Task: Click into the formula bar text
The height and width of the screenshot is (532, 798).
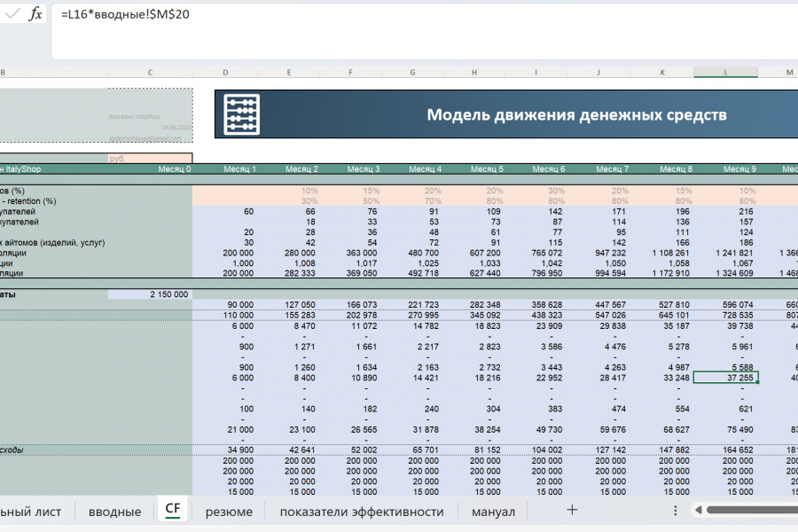Action: (125, 14)
